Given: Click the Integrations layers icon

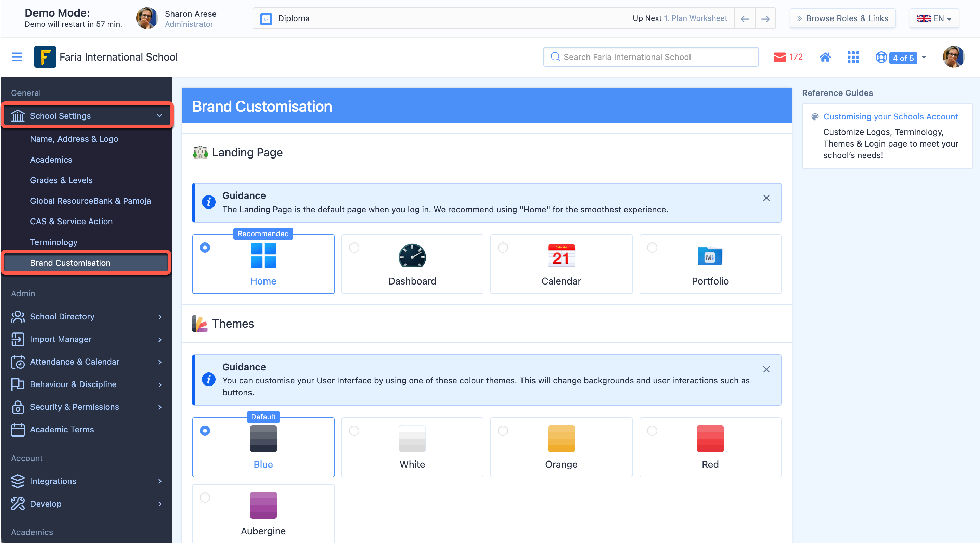Looking at the screenshot, I should (x=17, y=481).
